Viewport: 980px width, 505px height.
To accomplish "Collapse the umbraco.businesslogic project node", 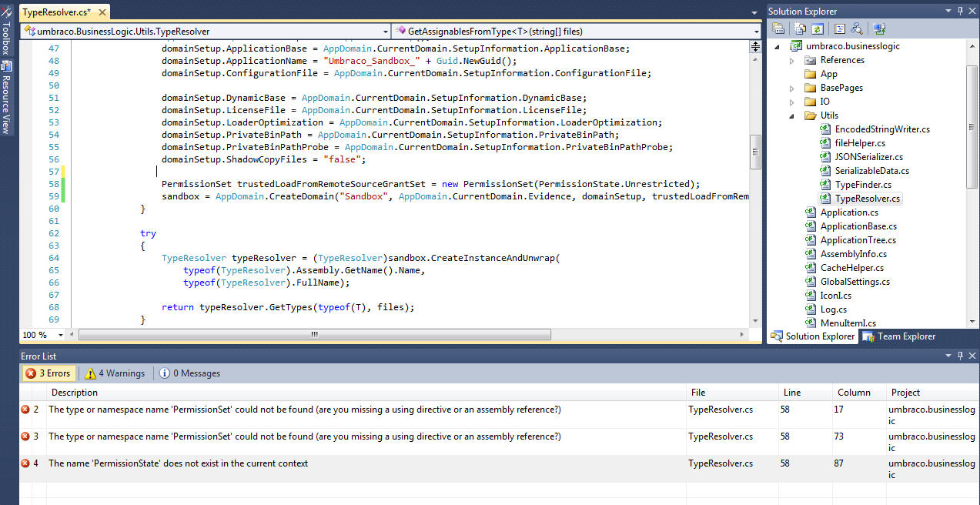I will [776, 46].
